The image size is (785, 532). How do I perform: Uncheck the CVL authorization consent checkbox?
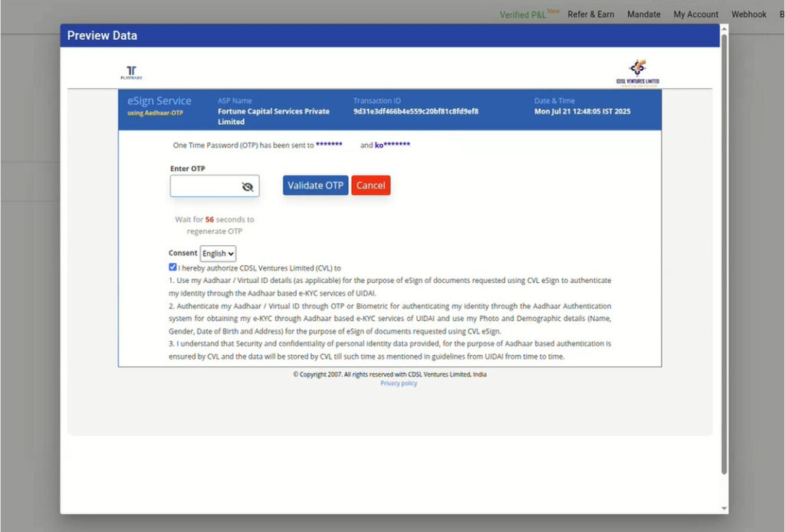click(172, 268)
